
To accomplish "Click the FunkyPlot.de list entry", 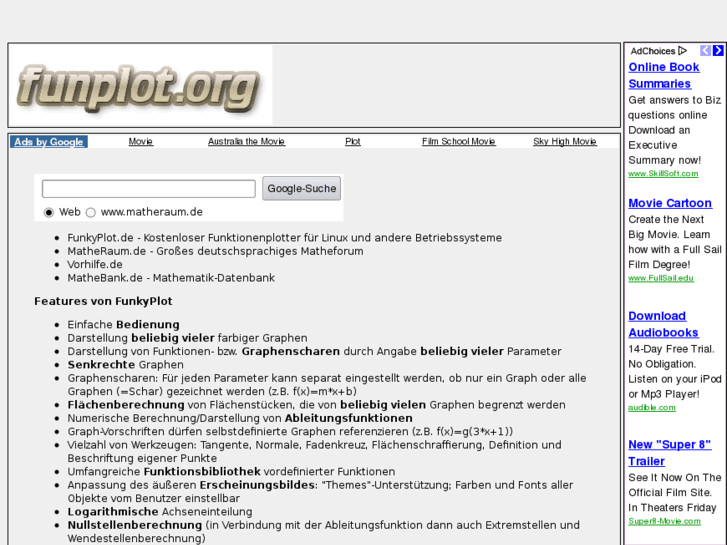I will pyautogui.click(x=284, y=237).
